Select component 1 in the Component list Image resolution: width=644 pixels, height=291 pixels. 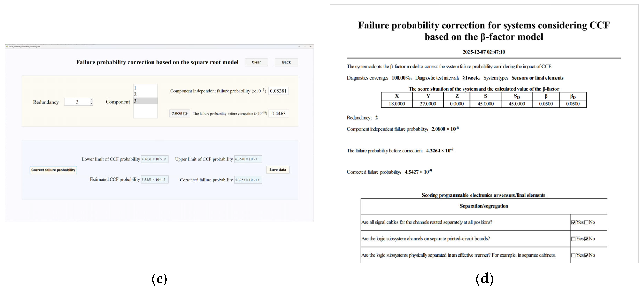pos(145,88)
